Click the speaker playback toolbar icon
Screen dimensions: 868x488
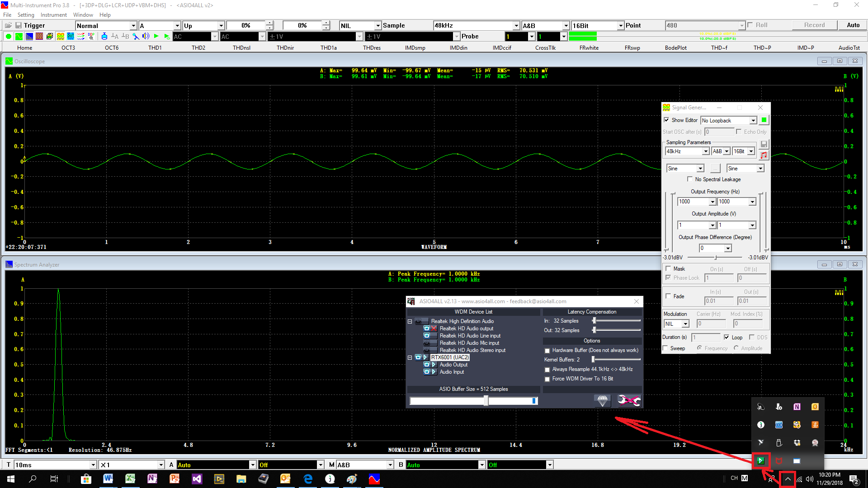[146, 37]
